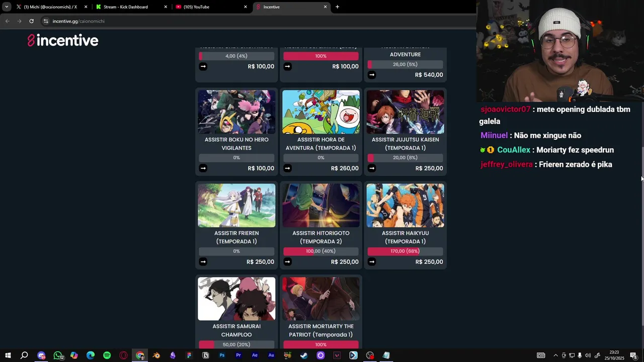Click R$ 260,00 price on Hora de Aventura

click(345, 168)
